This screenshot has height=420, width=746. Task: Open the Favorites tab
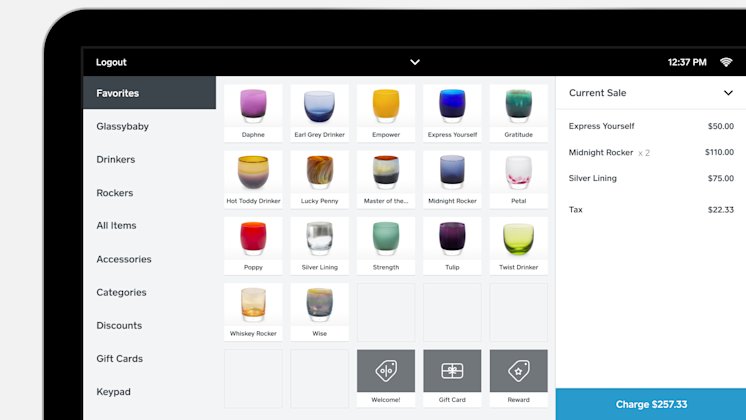pos(149,93)
